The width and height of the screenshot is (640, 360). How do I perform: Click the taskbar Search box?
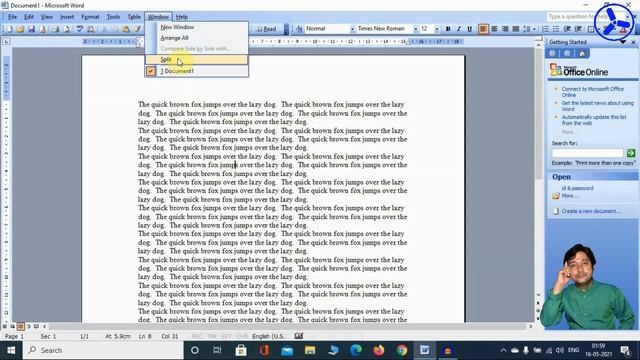tap(103, 350)
